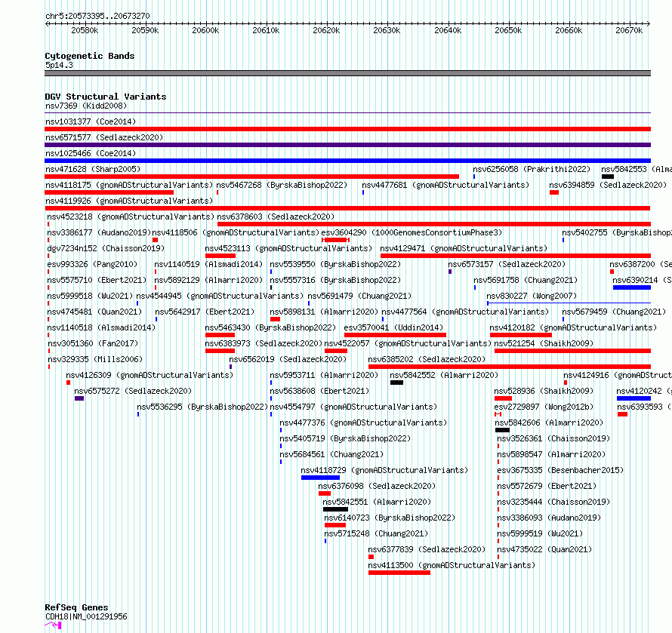
Task: Select the nsv6571577 (Sedlazeck2020) purple bar
Action: point(347,145)
